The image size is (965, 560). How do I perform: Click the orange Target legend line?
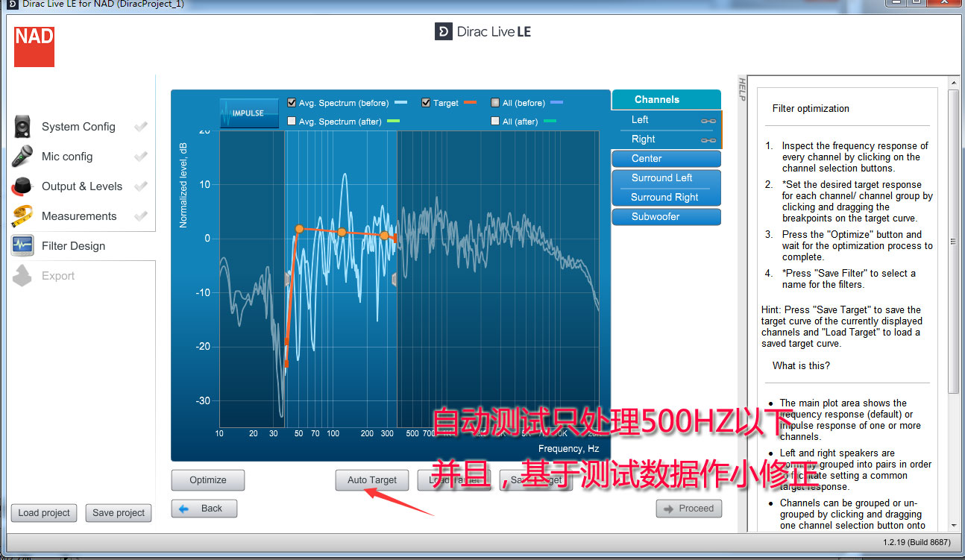[470, 102]
